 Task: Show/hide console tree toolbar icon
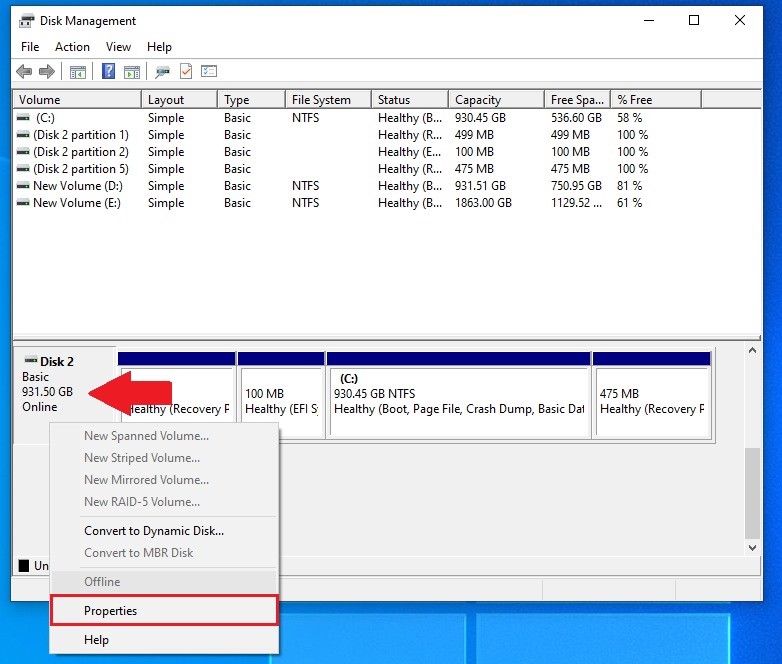click(x=78, y=72)
